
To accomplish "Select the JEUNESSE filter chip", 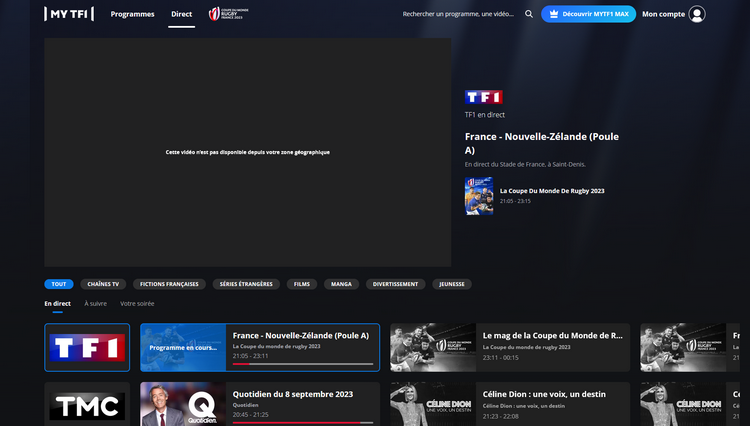I will pyautogui.click(x=452, y=284).
